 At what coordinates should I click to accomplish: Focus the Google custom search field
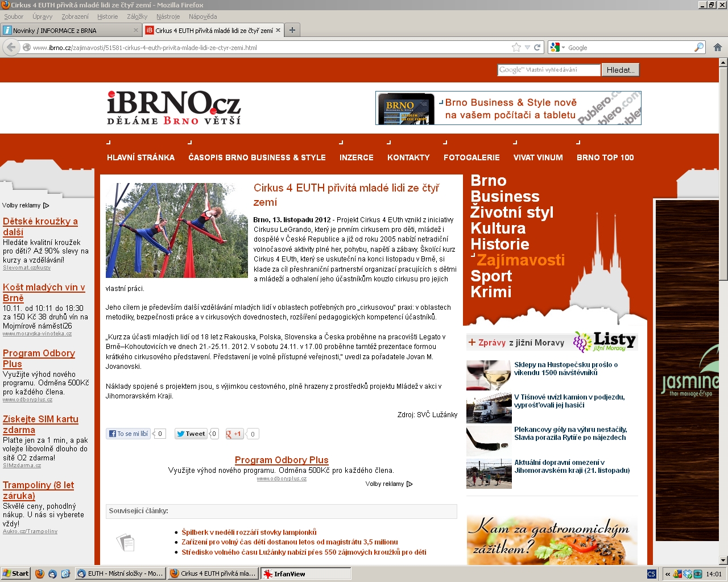click(x=549, y=70)
